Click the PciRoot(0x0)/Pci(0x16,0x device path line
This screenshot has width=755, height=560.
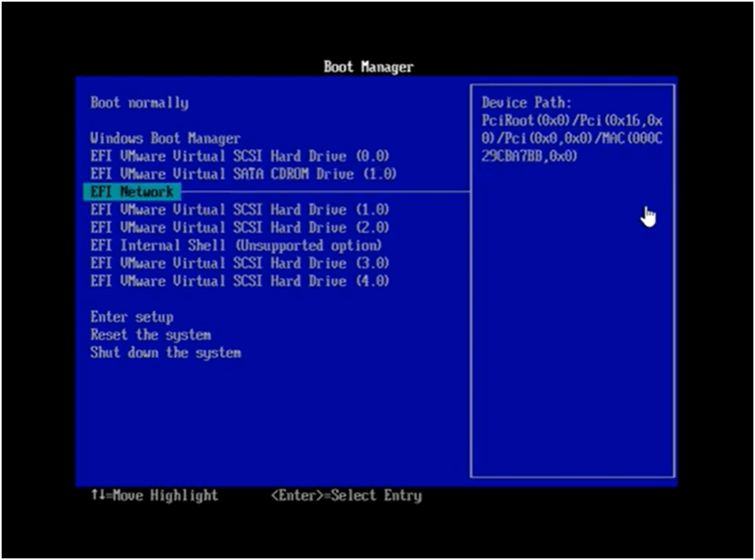[x=572, y=120]
